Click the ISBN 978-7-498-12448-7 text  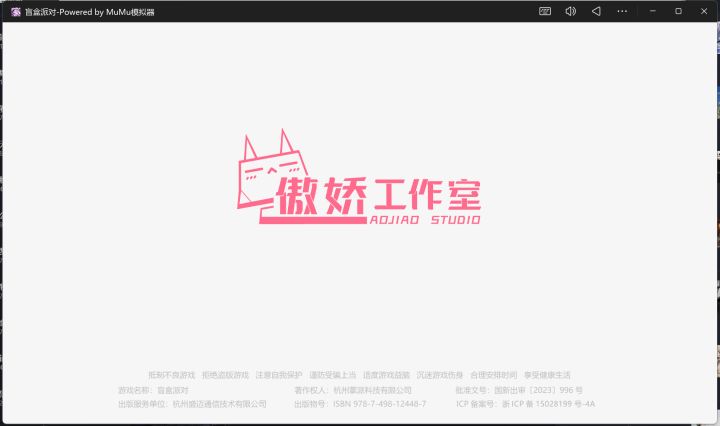[380, 404]
